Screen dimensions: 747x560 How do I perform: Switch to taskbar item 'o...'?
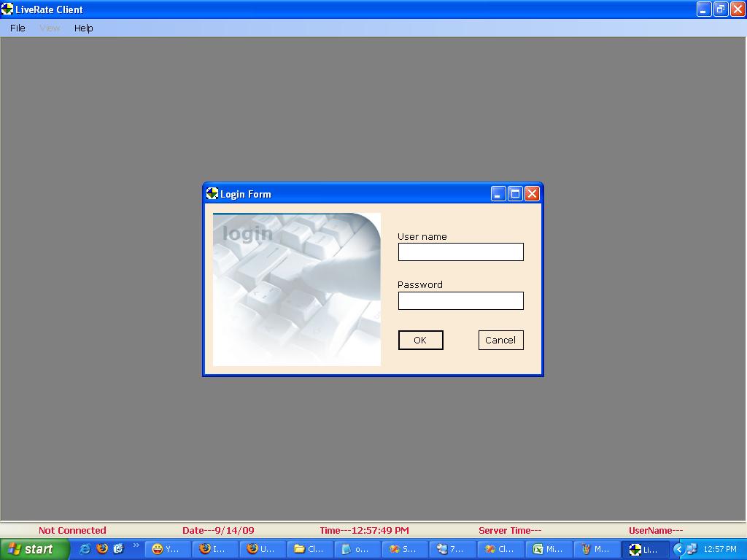click(x=357, y=550)
